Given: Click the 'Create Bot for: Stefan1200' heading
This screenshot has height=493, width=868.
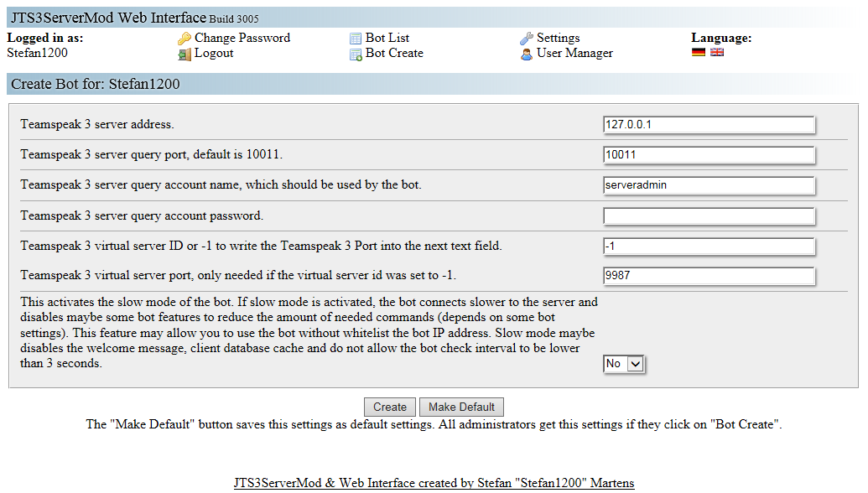Looking at the screenshot, I should pos(96,84).
